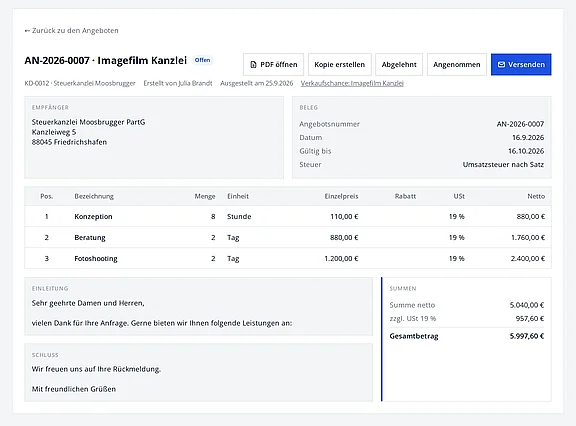Mark the offer as Angenommen

point(457,65)
